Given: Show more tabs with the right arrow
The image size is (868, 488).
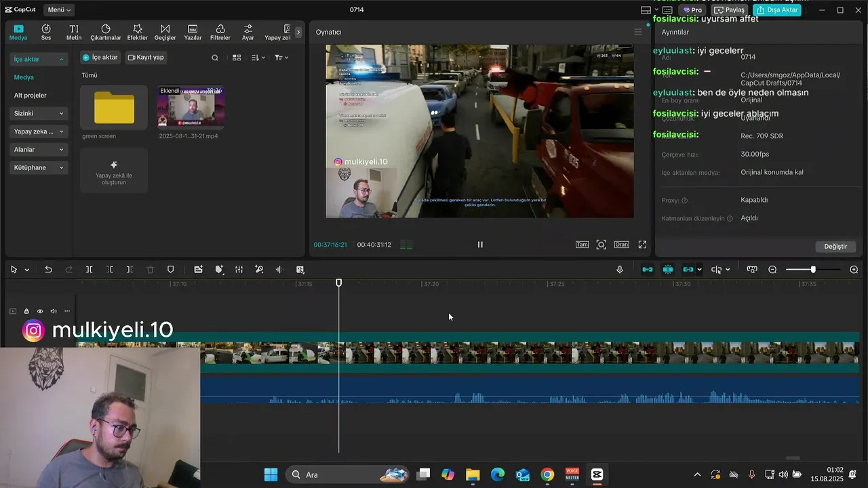Looking at the screenshot, I should (x=298, y=32).
